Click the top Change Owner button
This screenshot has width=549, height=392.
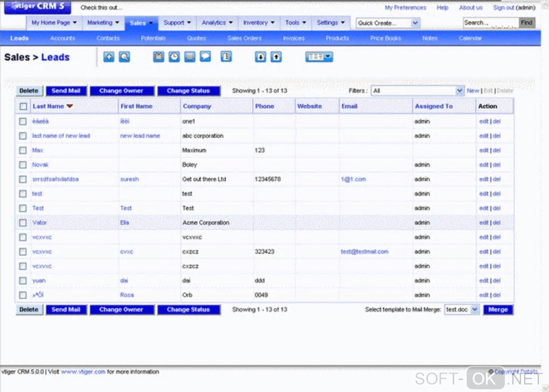pyautogui.click(x=122, y=91)
